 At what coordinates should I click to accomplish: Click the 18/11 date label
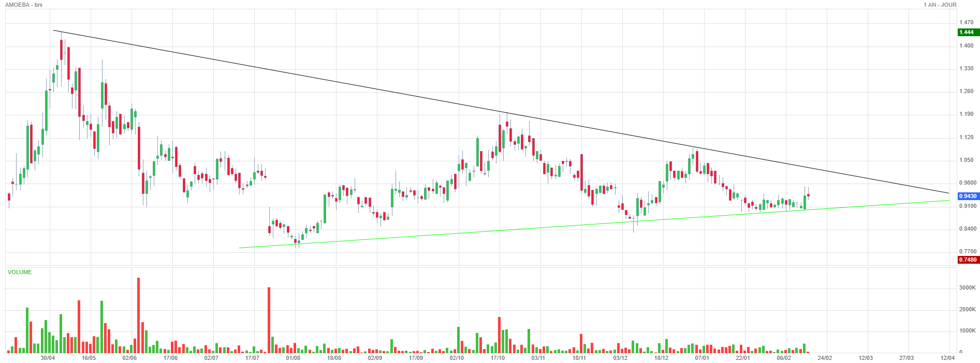click(579, 358)
